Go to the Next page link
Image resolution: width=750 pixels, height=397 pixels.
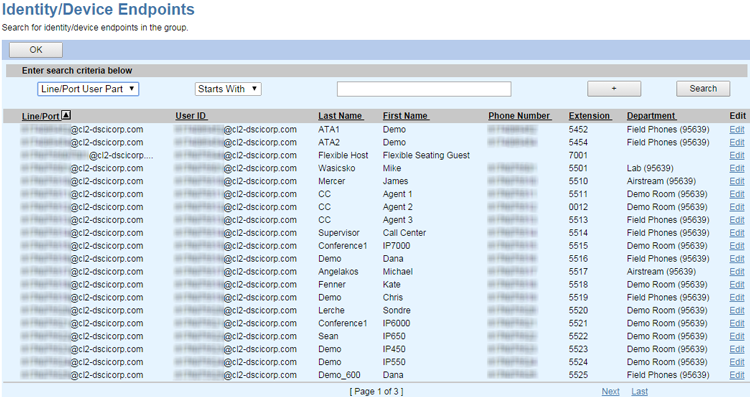tap(610, 391)
